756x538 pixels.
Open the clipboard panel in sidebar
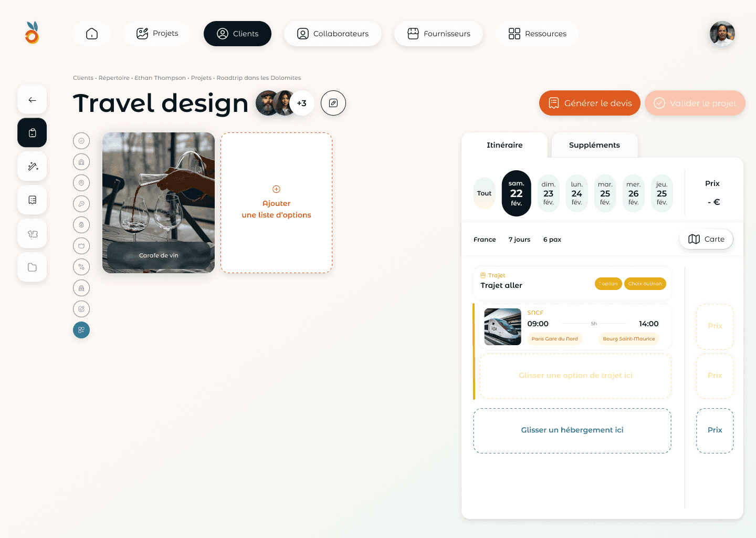[x=32, y=133]
